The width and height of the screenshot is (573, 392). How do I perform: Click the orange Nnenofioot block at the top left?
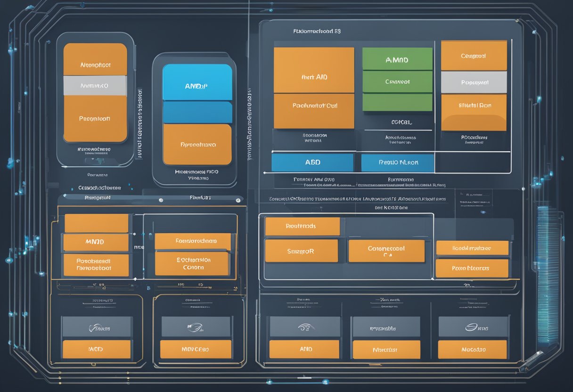pyautogui.click(x=95, y=59)
